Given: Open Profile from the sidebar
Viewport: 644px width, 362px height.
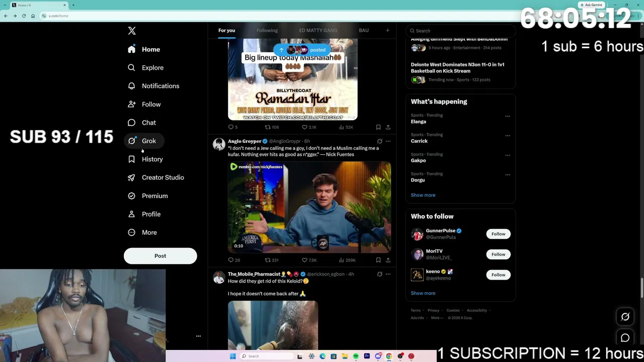Looking at the screenshot, I should click(144, 214).
